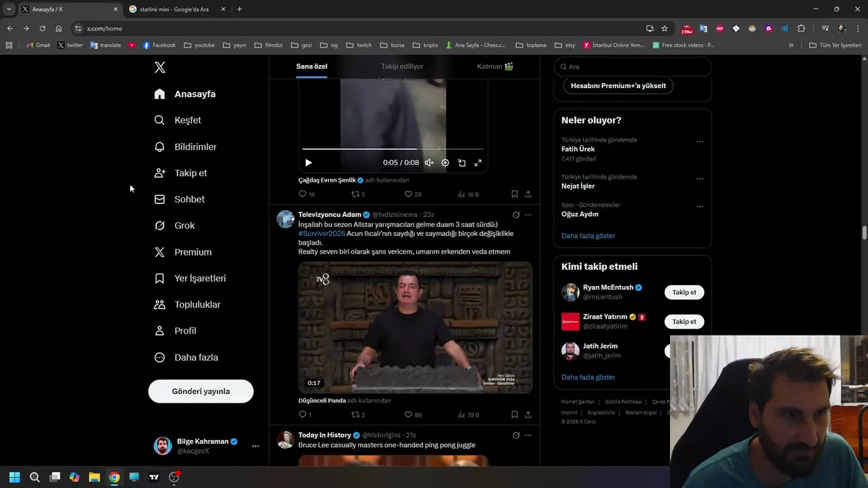Open Televizyoncu Adam profile name
This screenshot has height=488, width=868.
point(330,214)
